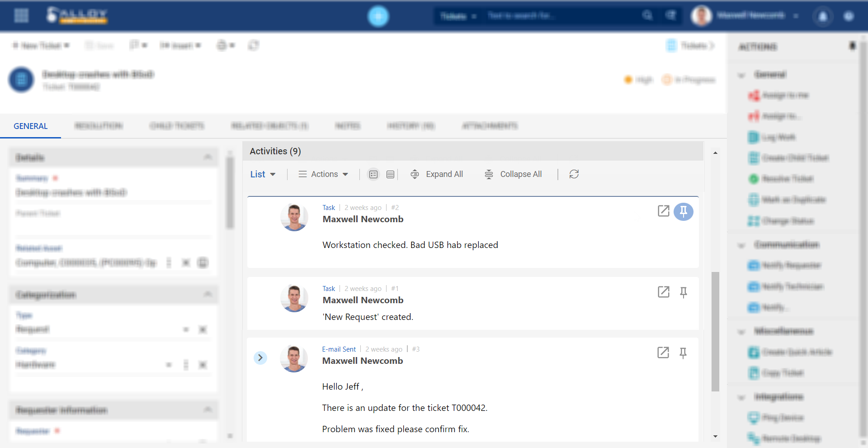Viewport: 868px width, 448px height.
Task: Open the Actions dropdown menu
Action: pos(323,174)
